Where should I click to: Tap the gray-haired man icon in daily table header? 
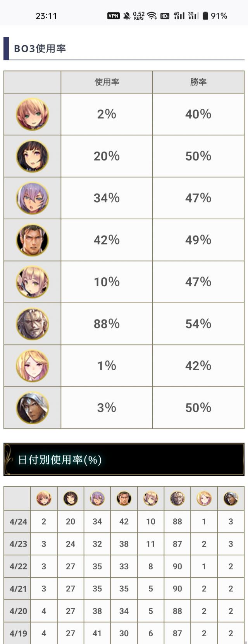177,499
